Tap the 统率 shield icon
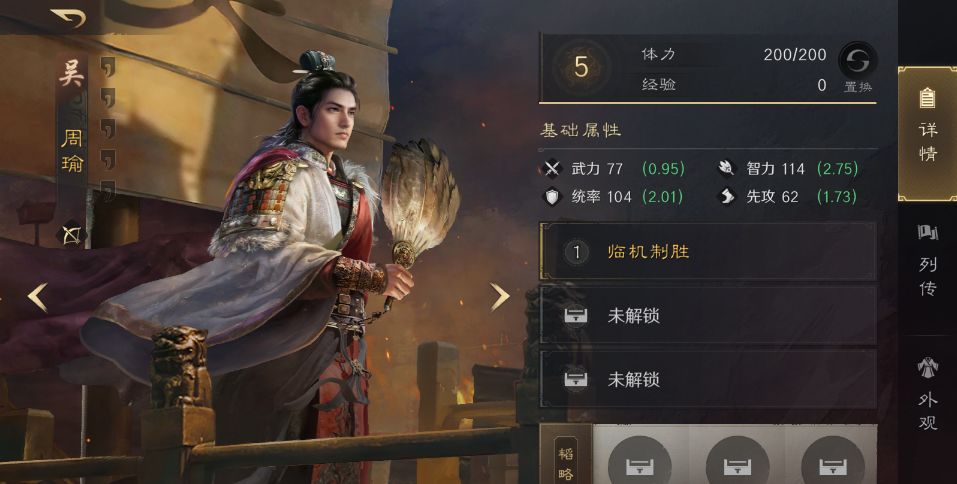 pyautogui.click(x=552, y=197)
